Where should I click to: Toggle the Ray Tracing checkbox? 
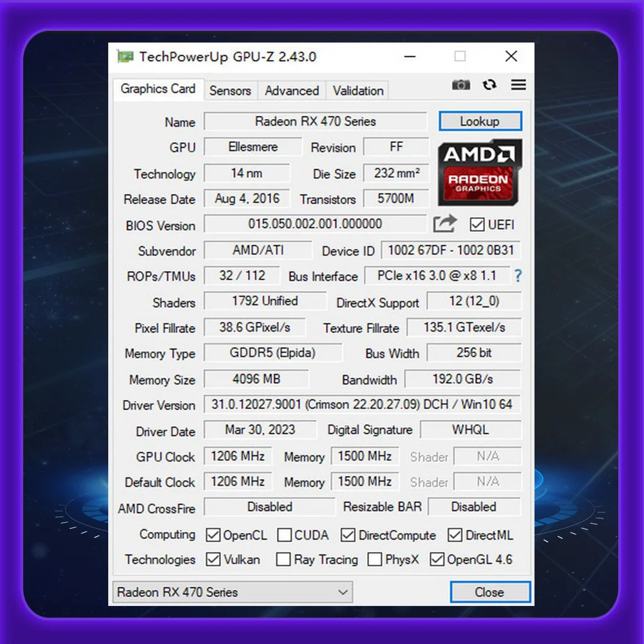(283, 559)
